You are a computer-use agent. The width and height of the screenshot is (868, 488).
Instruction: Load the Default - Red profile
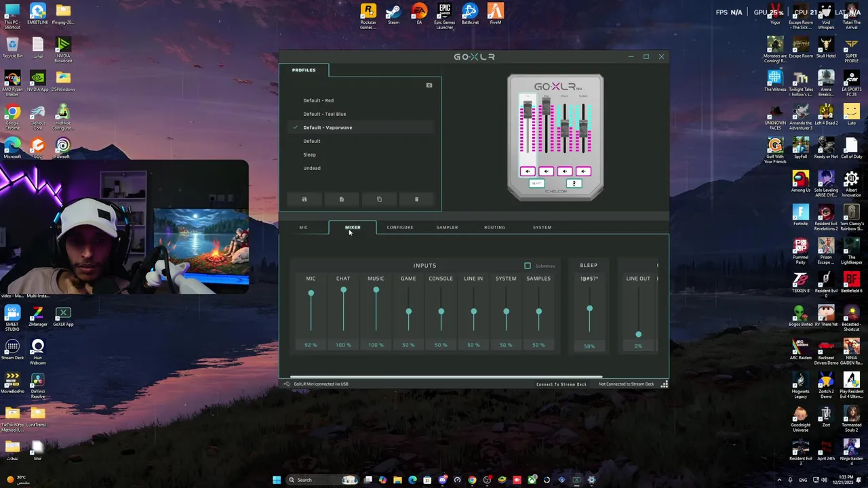(x=318, y=100)
